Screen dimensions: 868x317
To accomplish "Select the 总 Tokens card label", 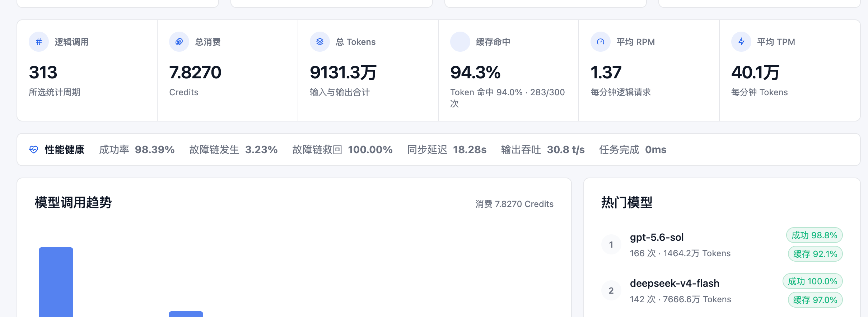I will [356, 42].
